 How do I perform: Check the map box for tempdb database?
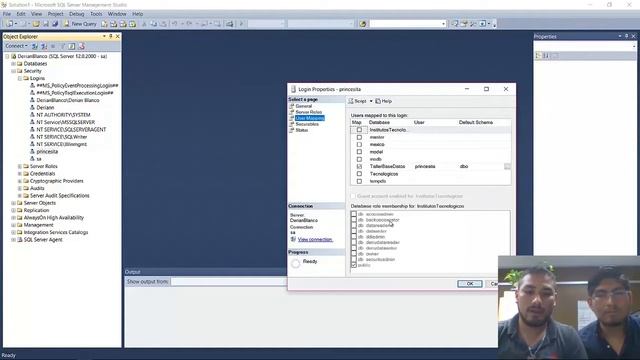pos(359,181)
